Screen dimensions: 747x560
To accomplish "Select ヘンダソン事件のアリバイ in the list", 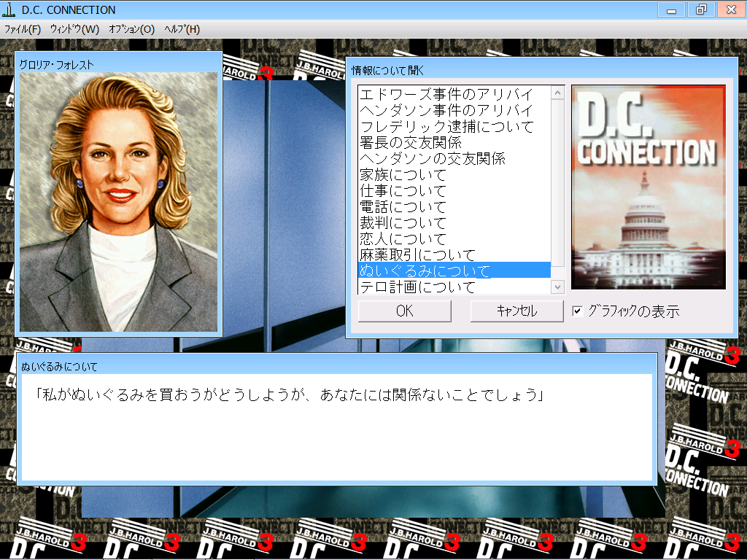I will click(x=454, y=111).
